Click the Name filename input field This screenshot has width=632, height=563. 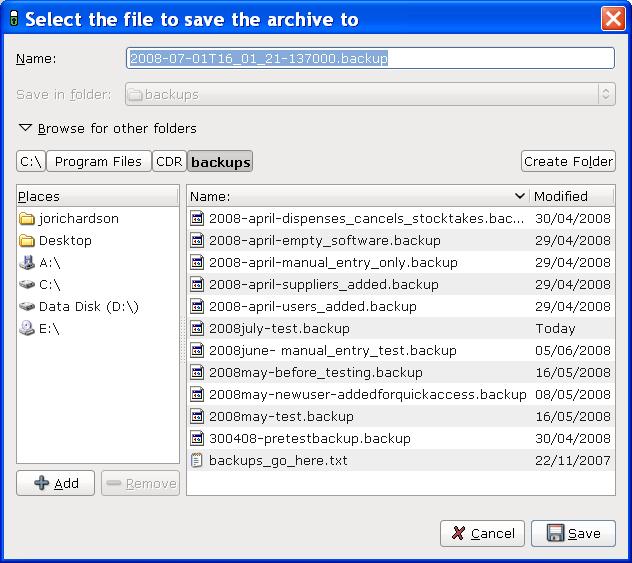click(370, 58)
